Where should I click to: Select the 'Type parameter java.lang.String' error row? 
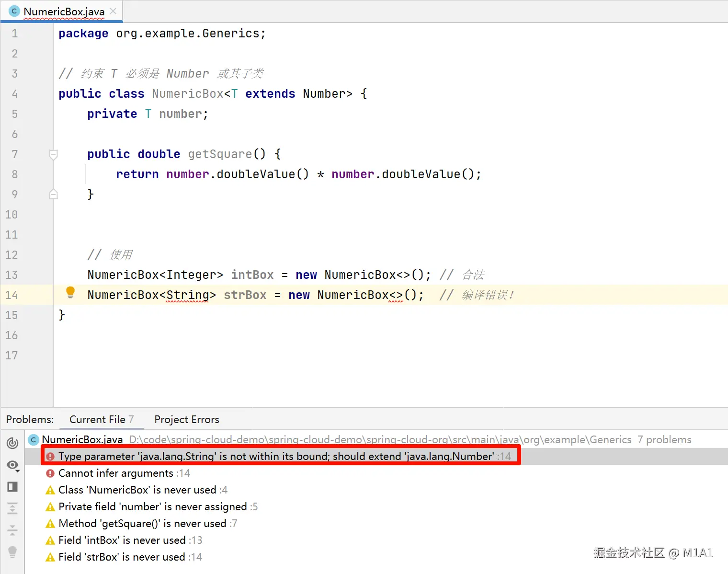[376, 456]
